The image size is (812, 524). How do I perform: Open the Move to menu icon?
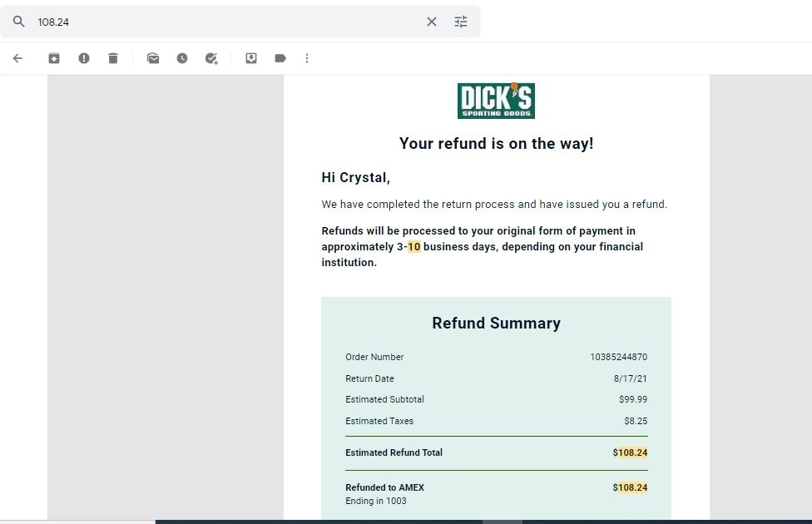pos(251,58)
